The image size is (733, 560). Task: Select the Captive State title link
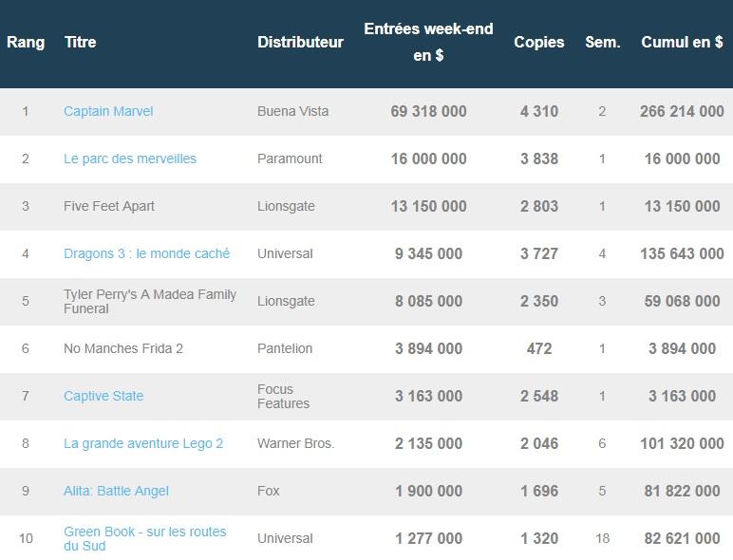point(103,396)
